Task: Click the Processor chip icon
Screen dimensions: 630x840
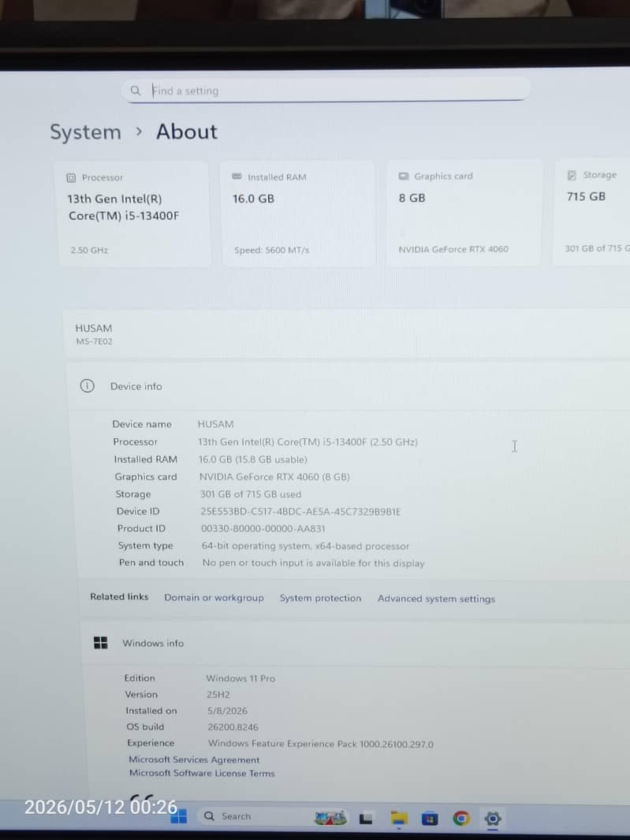Action: [71, 178]
